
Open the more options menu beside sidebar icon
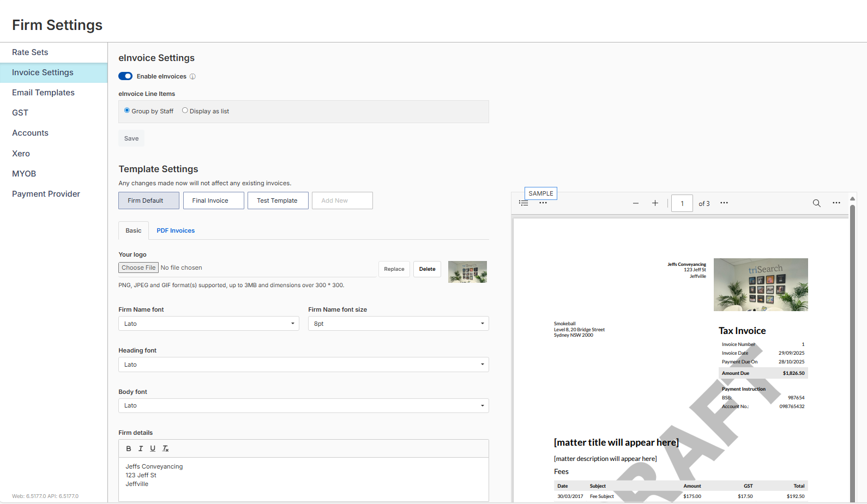[543, 203]
